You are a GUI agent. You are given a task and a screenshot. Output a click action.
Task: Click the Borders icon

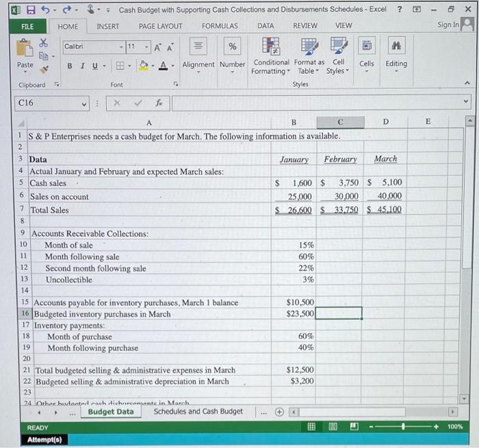[120, 66]
